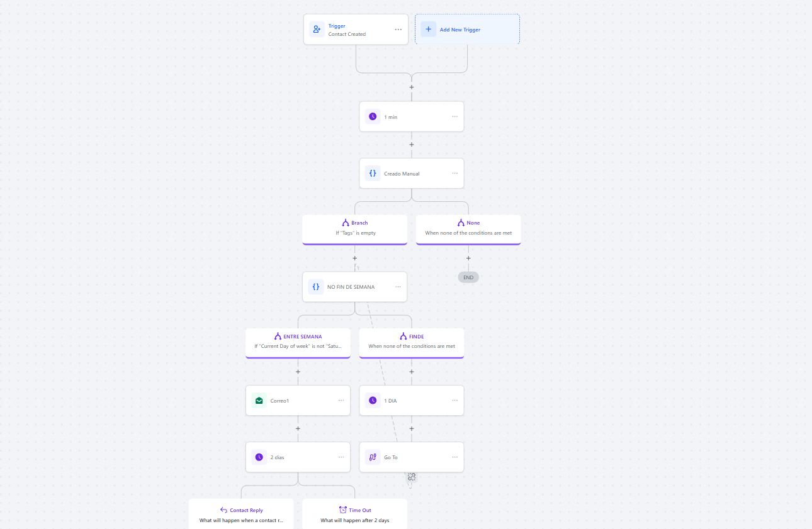Viewport: 812px width, 529px height.
Task: Click the END marker under None
Action: (x=468, y=277)
